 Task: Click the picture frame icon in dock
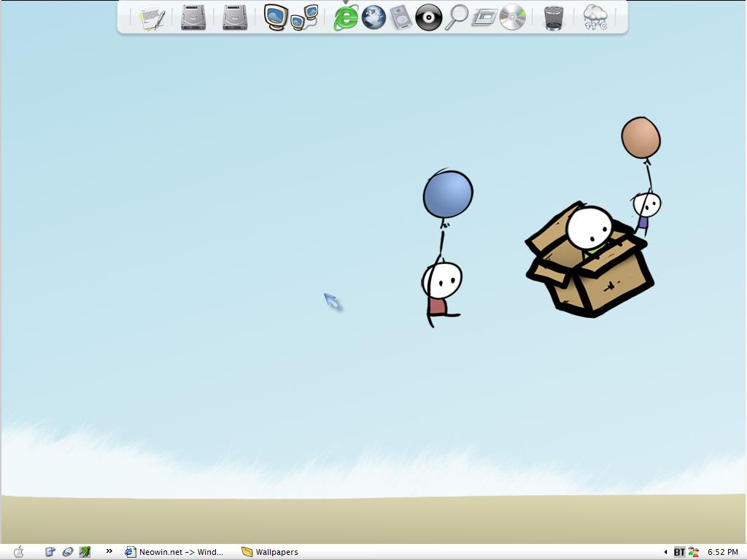click(484, 17)
